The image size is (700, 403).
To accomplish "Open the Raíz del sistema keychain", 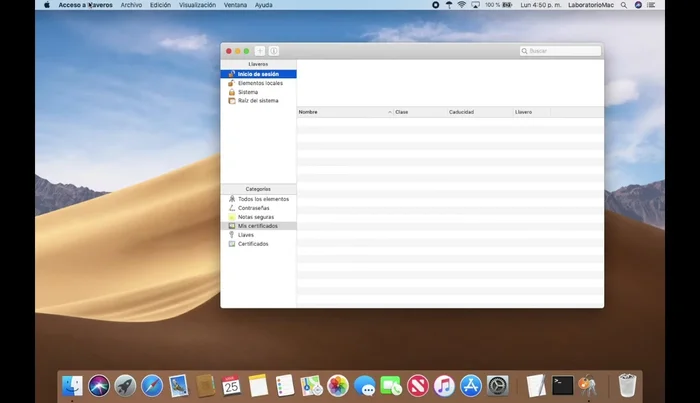I will [x=257, y=101].
